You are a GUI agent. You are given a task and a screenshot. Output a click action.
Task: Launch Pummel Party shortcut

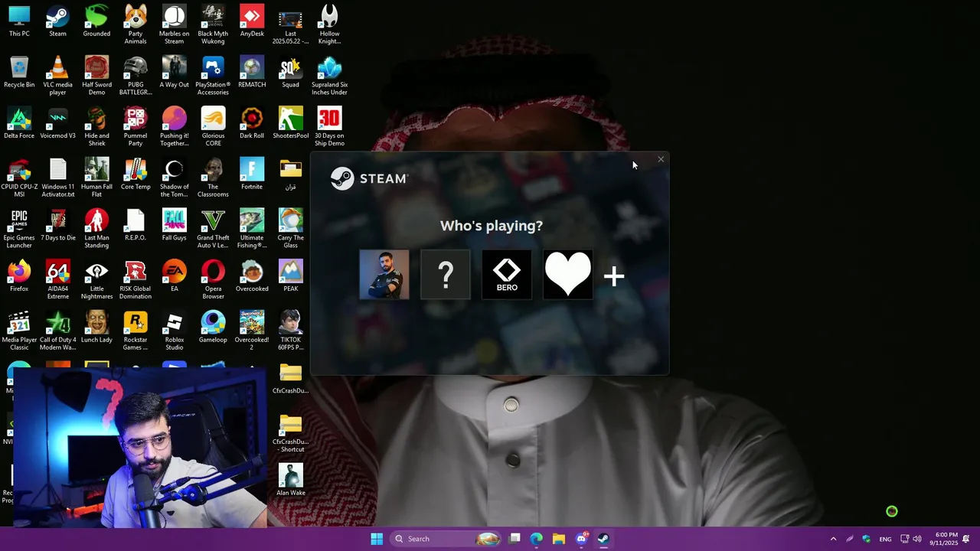(x=136, y=126)
